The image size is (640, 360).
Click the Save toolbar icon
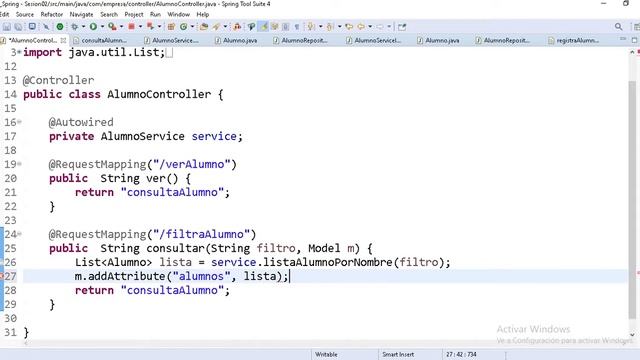coord(7,27)
